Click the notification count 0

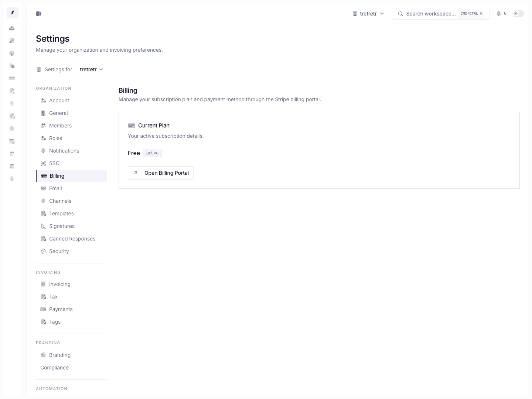tap(505, 14)
